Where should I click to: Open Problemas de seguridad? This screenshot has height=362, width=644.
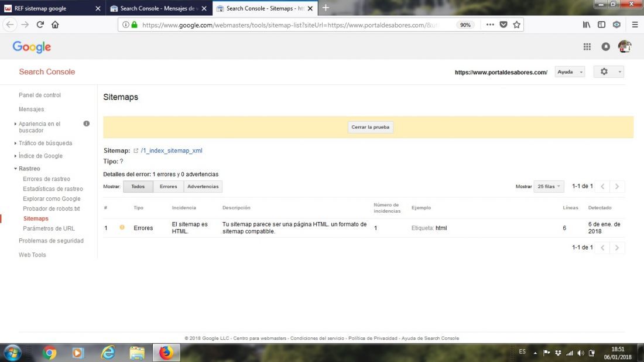(x=51, y=241)
